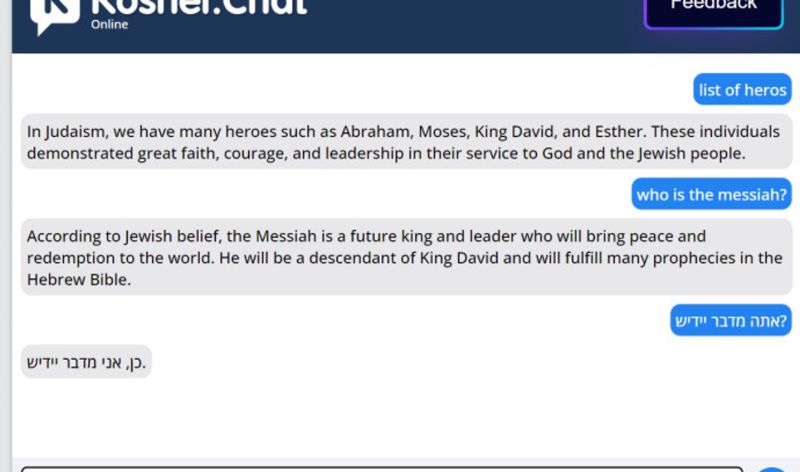Click the Hebrew reply 'כן, אני מדבר יידיש'
Image resolution: width=800 pixels, height=472 pixels.
[x=86, y=362]
